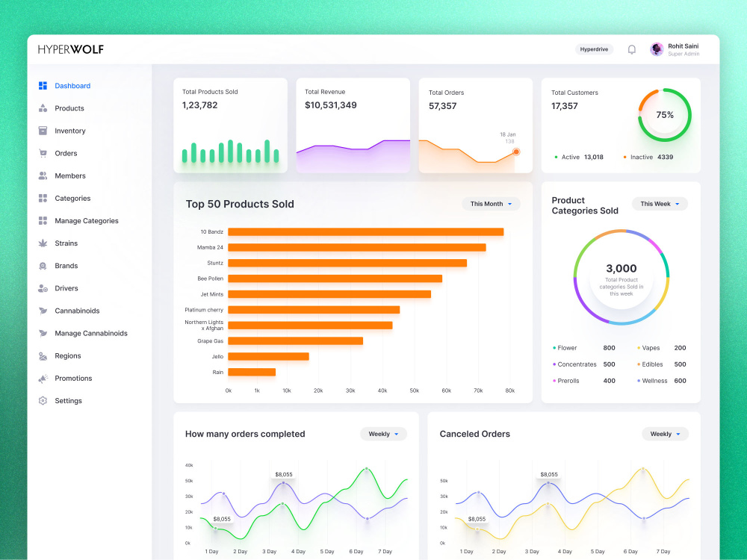This screenshot has height=560, width=747.
Task: Open the This Month dropdown
Action: 491,204
